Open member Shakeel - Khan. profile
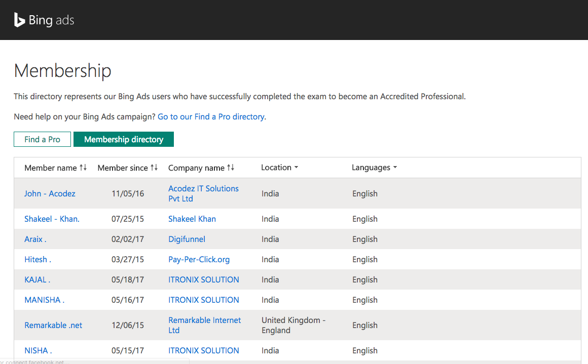This screenshot has height=364, width=588. pos(52,219)
